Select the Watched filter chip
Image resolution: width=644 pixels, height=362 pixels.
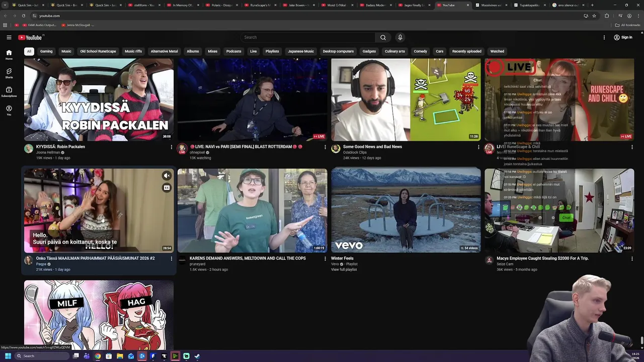497,51
